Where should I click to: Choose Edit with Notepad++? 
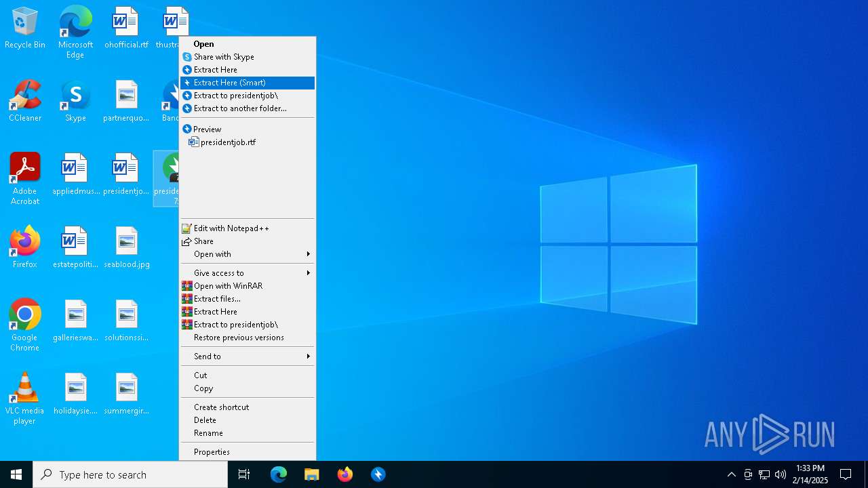(248, 228)
